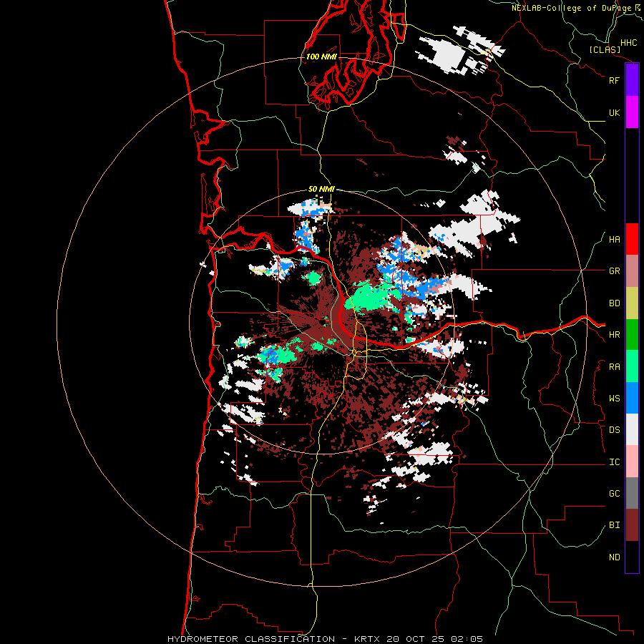Click the HHC product label
Image resolution: width=644 pixels, height=644 pixels.
[629, 43]
